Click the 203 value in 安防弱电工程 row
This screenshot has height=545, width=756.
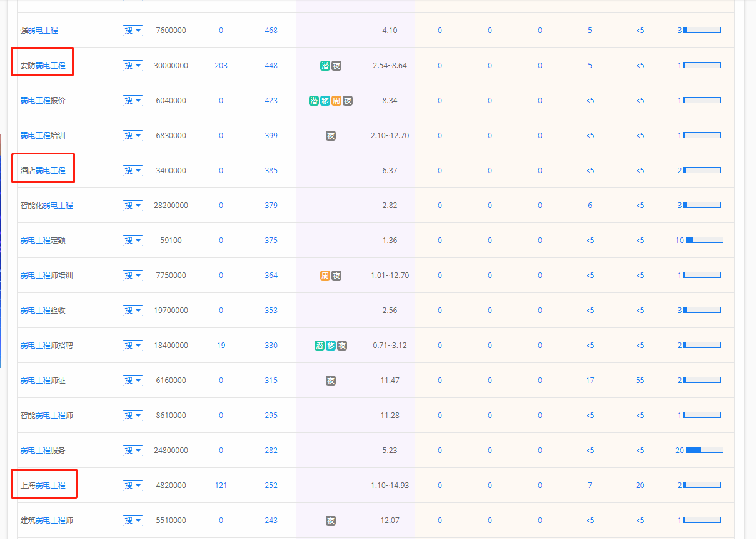pyautogui.click(x=221, y=66)
